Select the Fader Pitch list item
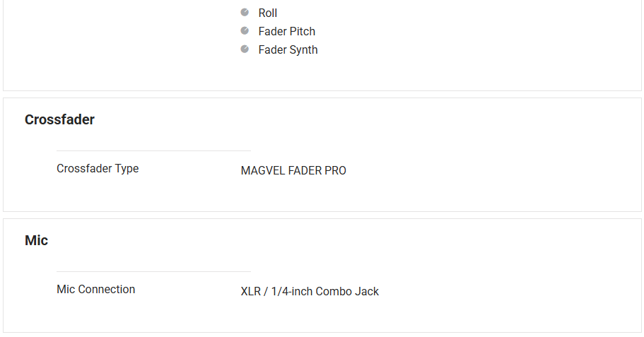Screen dimensions: 644x337 click(x=286, y=31)
